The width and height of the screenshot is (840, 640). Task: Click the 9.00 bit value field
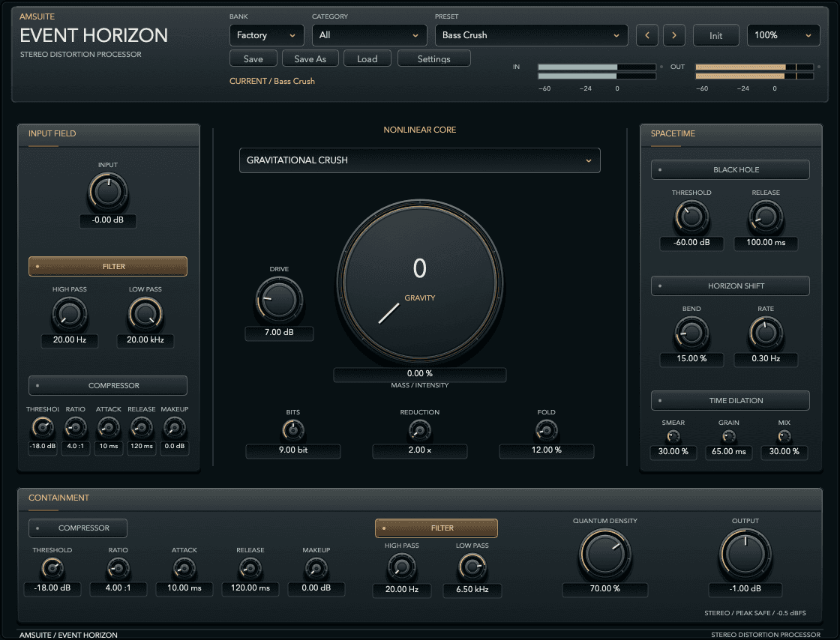293,450
